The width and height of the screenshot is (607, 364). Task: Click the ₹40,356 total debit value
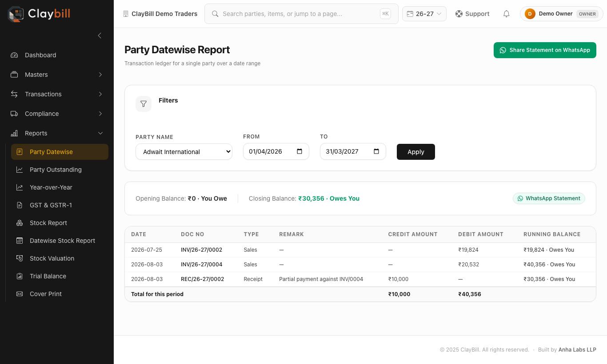(470, 294)
